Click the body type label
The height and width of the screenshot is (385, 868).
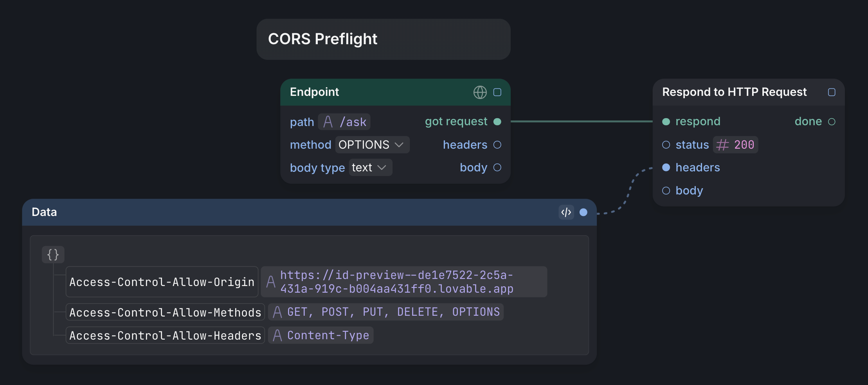tap(317, 168)
